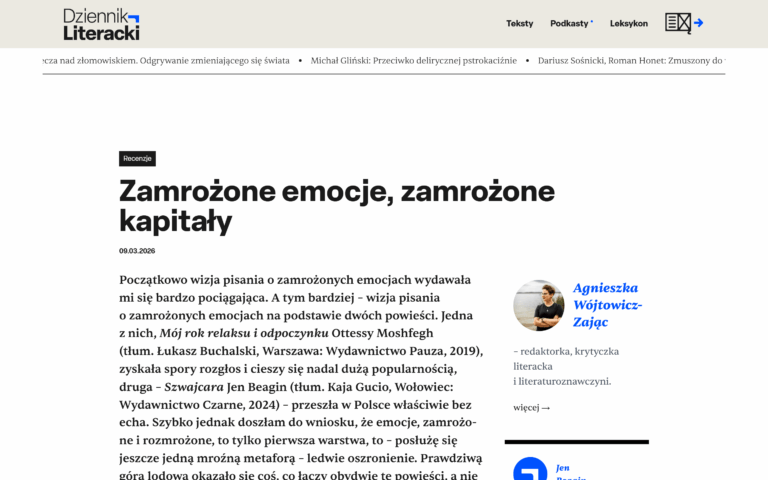Click the Recenzje category tag

pos(137,158)
